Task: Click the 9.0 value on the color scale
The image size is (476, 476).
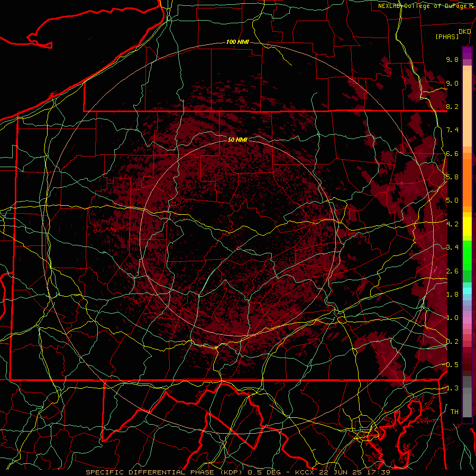Action: 452,83
